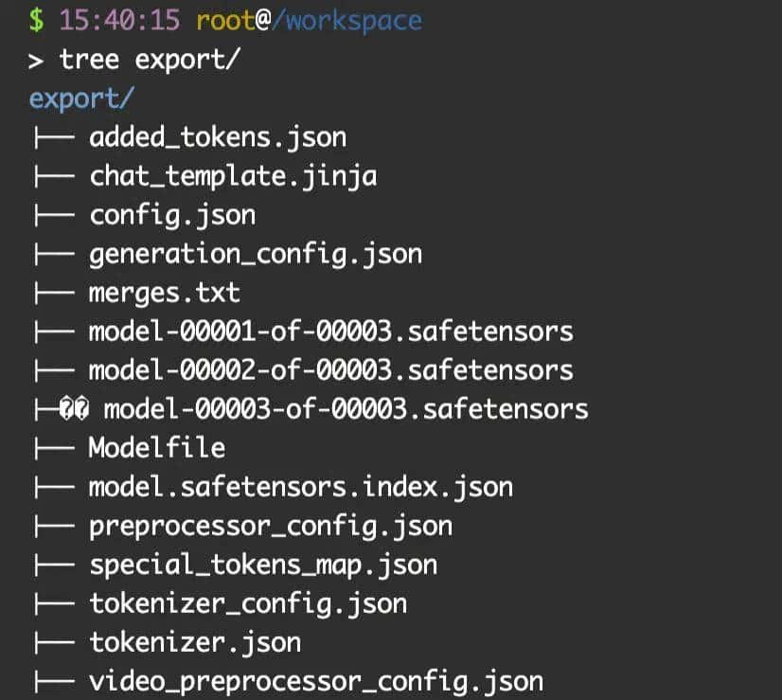This screenshot has width=782, height=700.
Task: Select model-00001-of-00003.safetensors entry
Action: (x=330, y=332)
